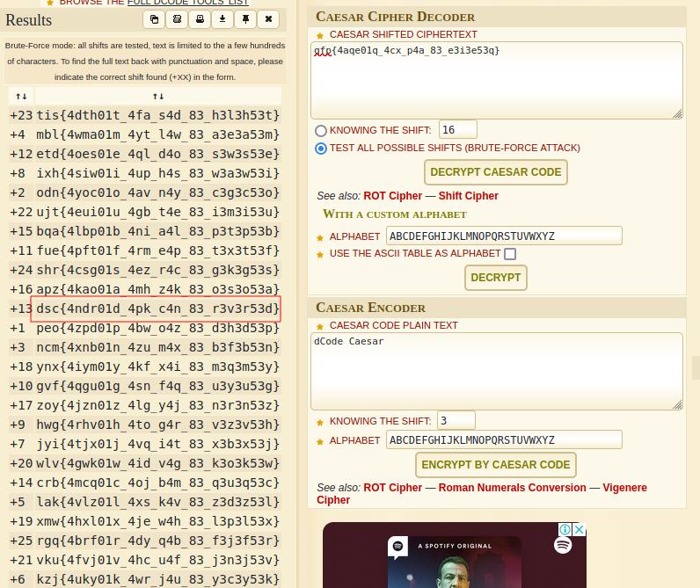Select the +4 result row mbl{4wma01m...}
The width and height of the screenshot is (700, 588).
(x=144, y=134)
